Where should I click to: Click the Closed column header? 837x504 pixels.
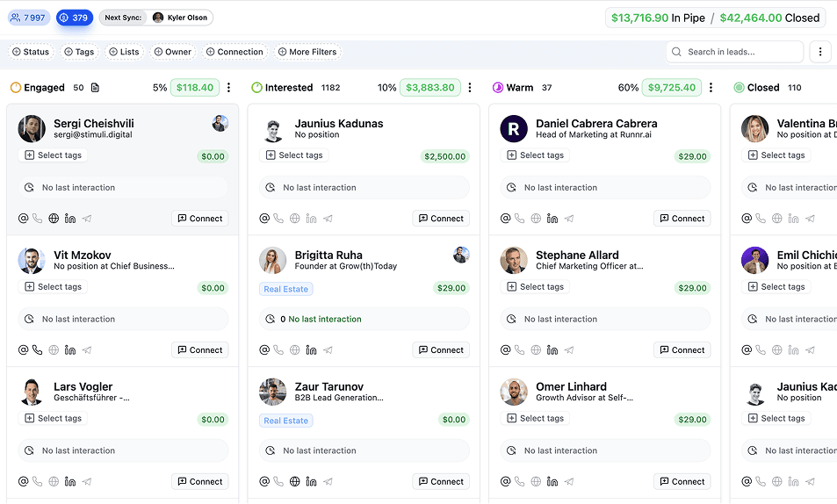point(763,88)
